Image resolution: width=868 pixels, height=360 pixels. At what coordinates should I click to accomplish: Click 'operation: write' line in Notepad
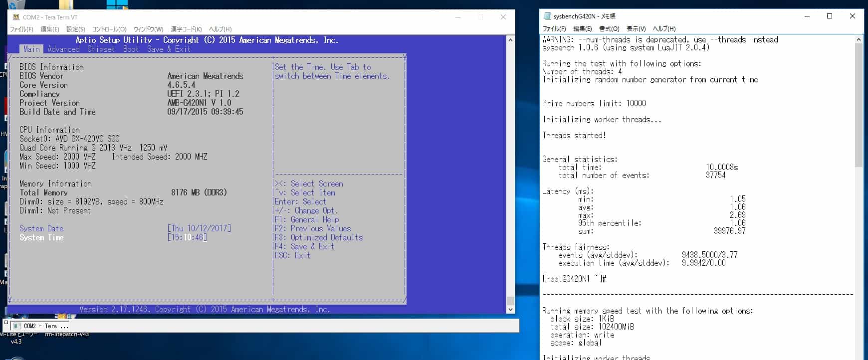click(x=582, y=335)
